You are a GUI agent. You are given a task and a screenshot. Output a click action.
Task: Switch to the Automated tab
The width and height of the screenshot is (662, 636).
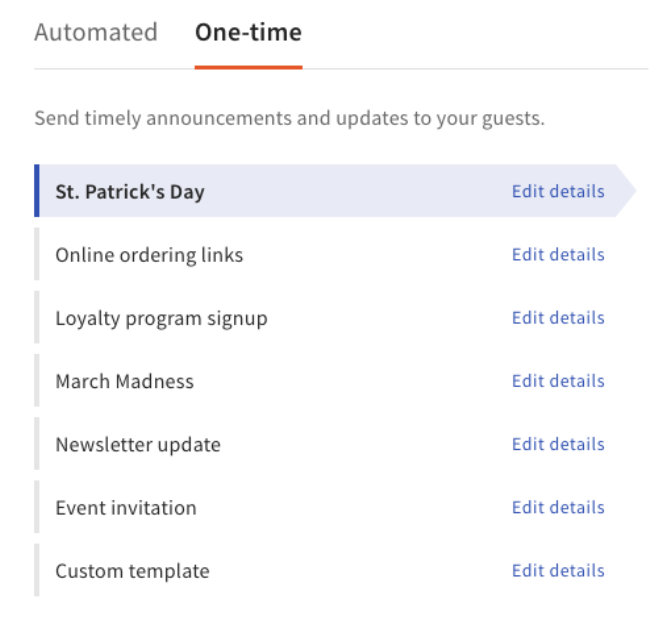(96, 33)
